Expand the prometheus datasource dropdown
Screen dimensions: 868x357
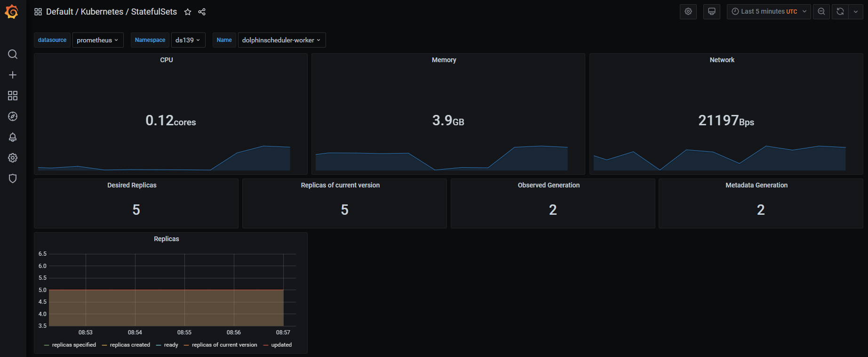(98, 40)
